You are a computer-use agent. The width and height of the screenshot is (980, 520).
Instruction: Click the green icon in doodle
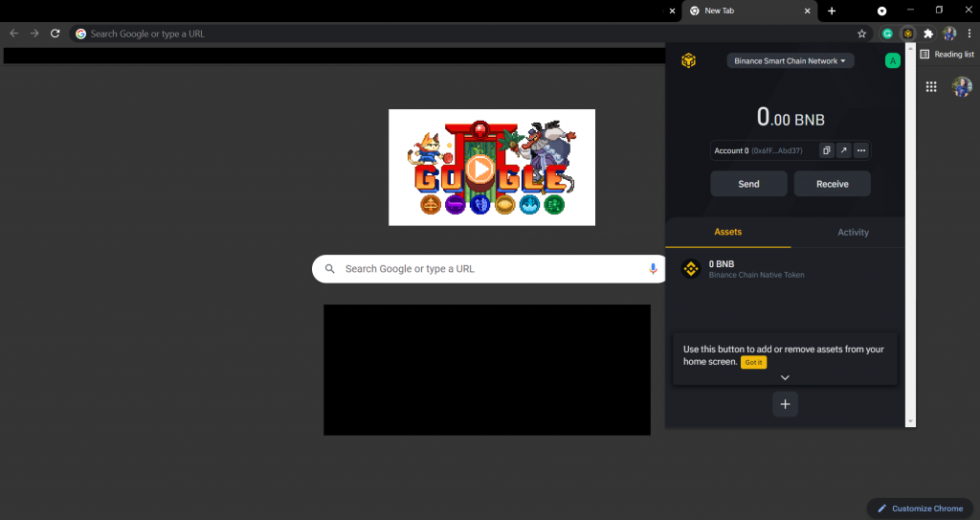click(x=554, y=204)
